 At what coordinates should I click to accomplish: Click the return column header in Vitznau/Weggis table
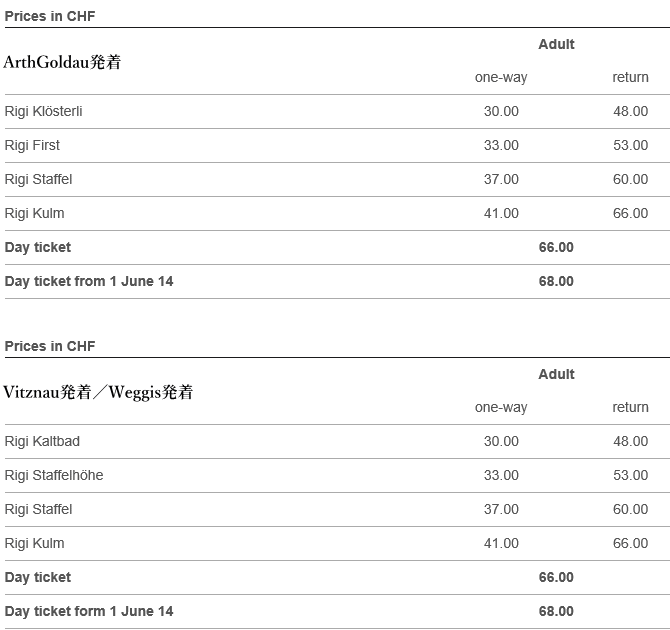click(630, 407)
